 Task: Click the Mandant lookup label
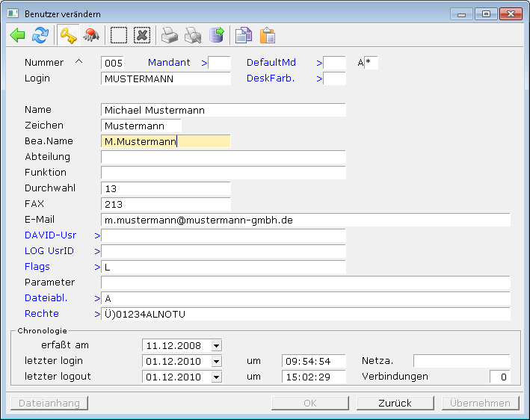pyautogui.click(x=169, y=63)
